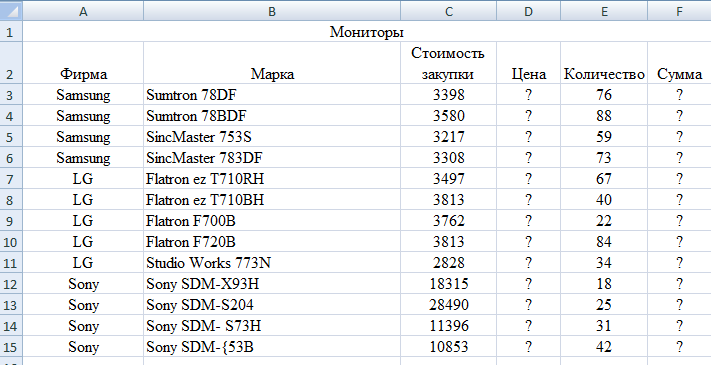Screen dimensions: 711x365
Task: Click quantity value 67
Action: pyautogui.click(x=604, y=179)
